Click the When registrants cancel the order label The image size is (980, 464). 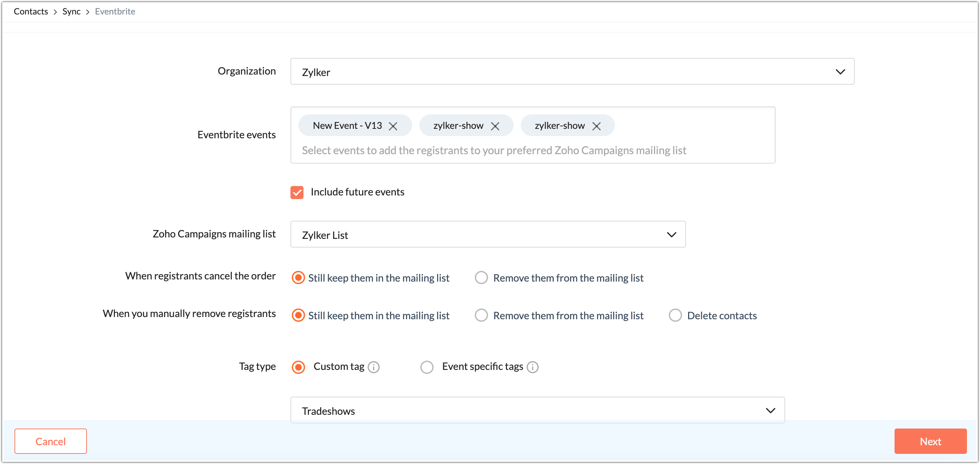click(201, 276)
